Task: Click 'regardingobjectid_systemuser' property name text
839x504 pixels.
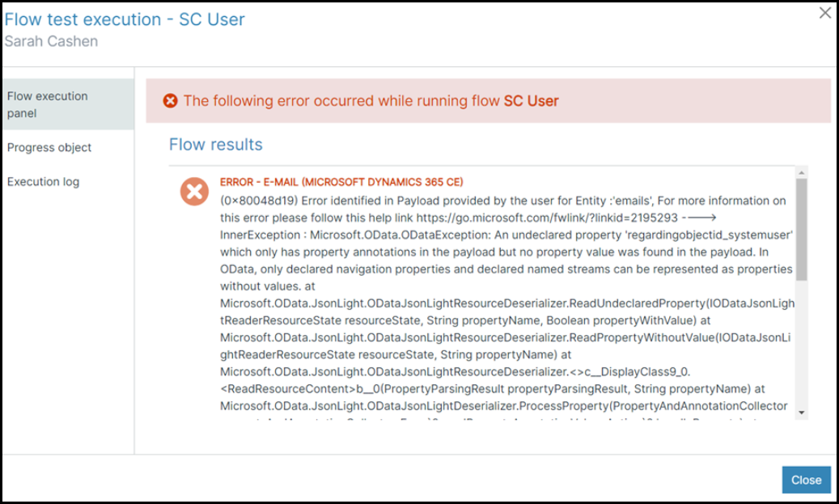Action: click(x=709, y=235)
